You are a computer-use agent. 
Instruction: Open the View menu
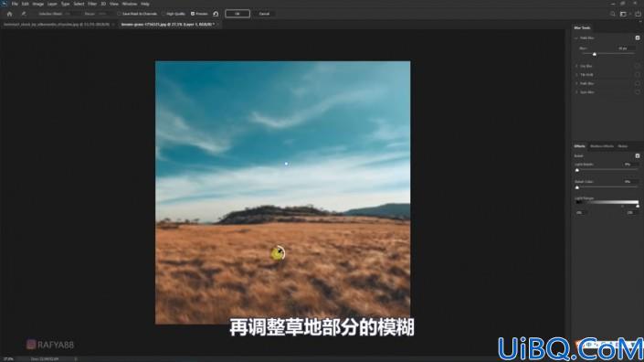pos(114,4)
